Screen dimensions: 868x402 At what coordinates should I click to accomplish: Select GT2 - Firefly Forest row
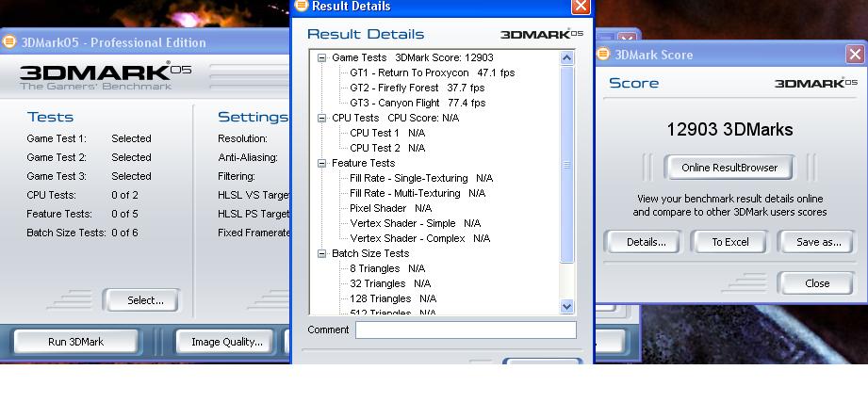pos(418,88)
